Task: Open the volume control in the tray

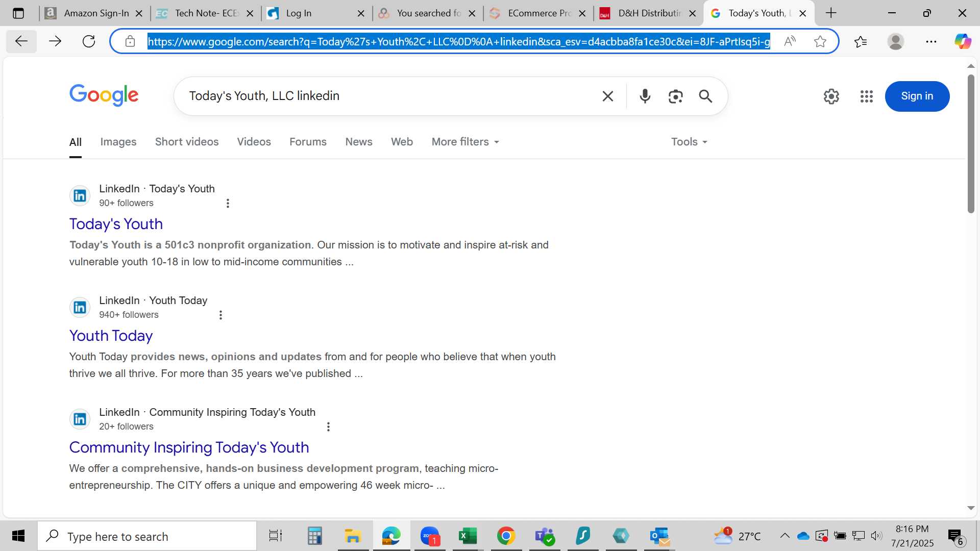Action: pyautogui.click(x=876, y=536)
